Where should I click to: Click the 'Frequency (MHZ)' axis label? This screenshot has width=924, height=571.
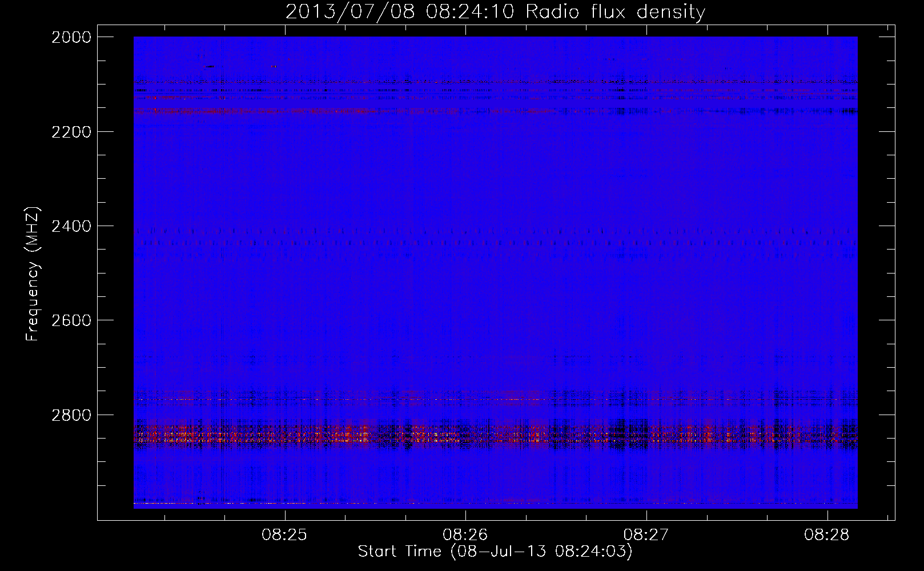click(x=33, y=274)
